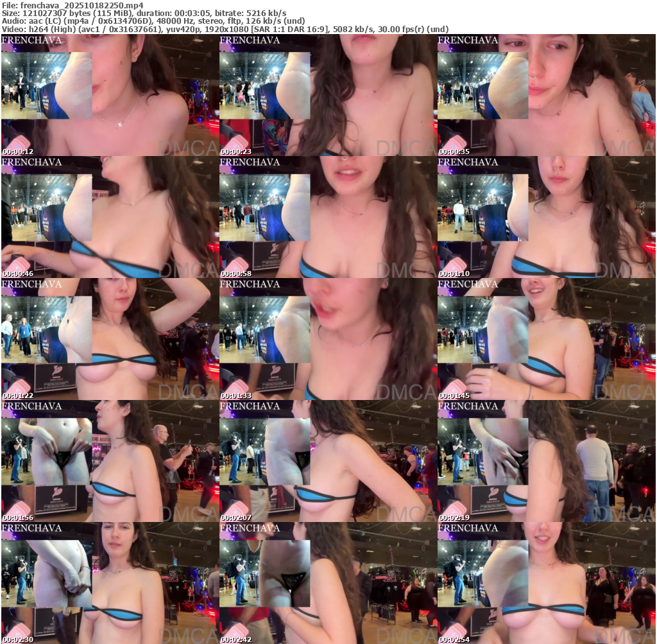
Task: Select the frame stamped 00:01:10
Action: pyautogui.click(x=547, y=217)
